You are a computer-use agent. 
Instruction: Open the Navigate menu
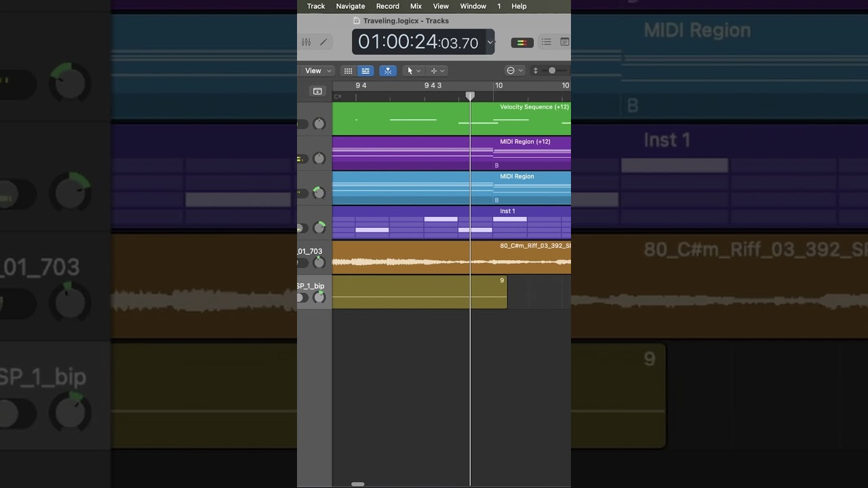click(351, 6)
